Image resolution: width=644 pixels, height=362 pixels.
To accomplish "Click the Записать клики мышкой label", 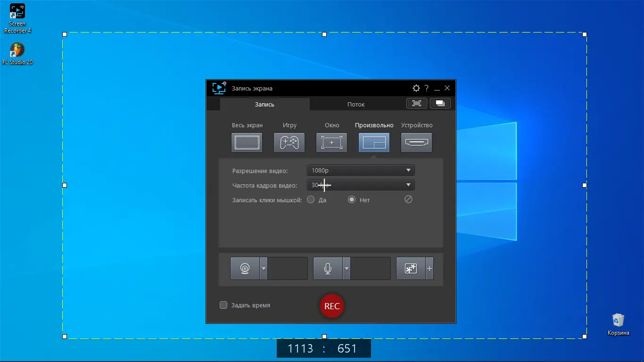I will 267,200.
